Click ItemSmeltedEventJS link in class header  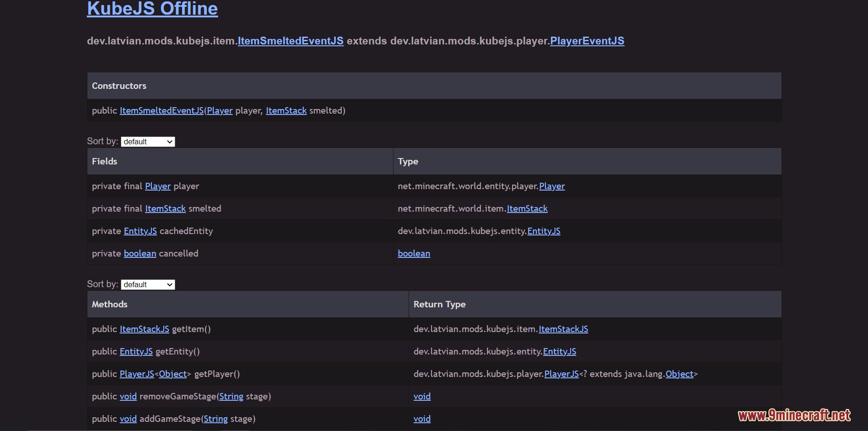[291, 41]
